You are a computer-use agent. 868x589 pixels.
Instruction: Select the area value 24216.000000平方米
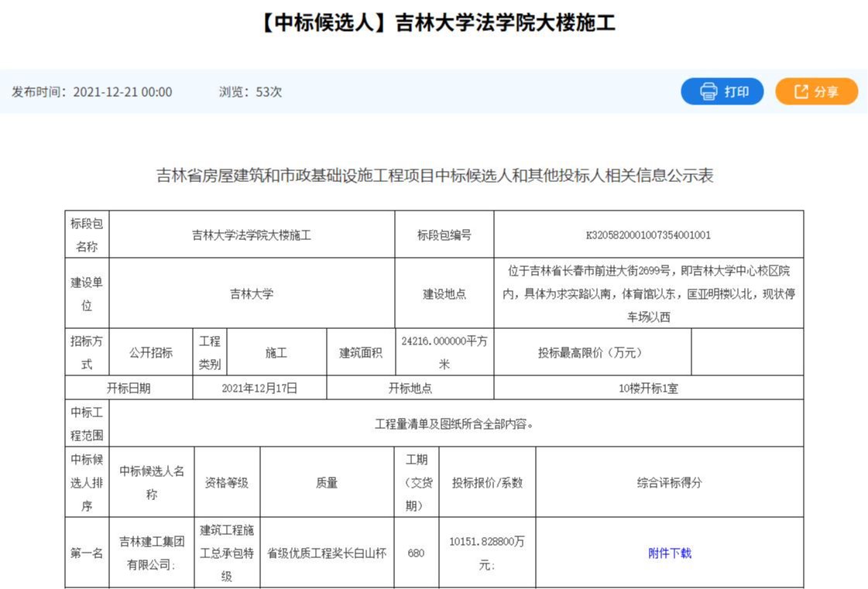[x=444, y=353]
